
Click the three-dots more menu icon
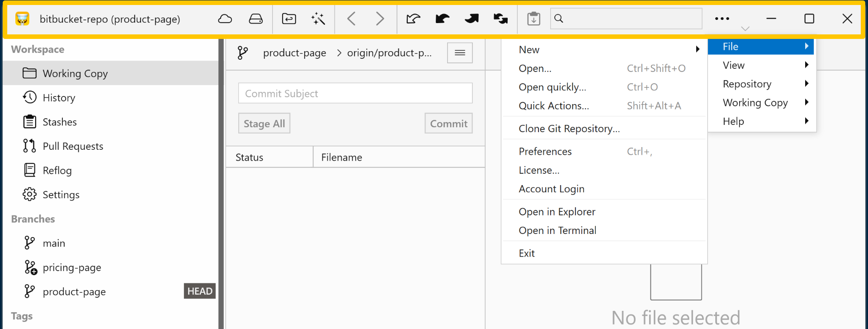pos(722,19)
